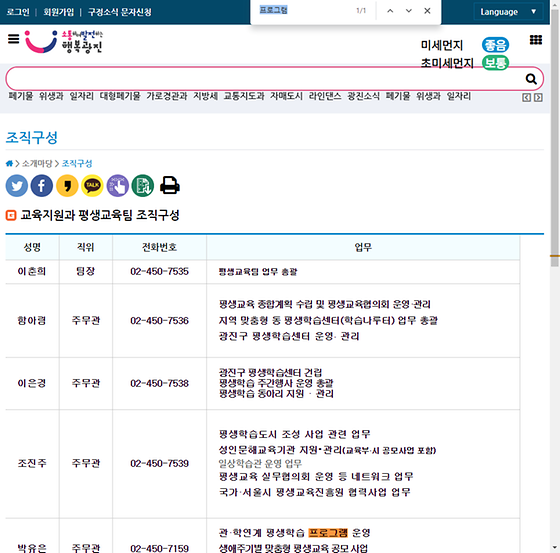
Task: Select 교통지도과 keyword
Action: [x=244, y=96]
